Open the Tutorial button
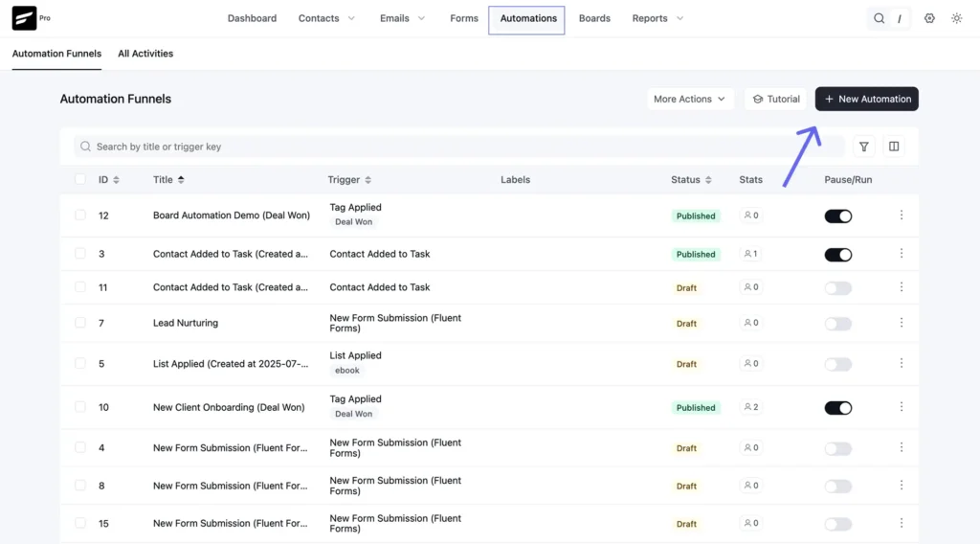 pyautogui.click(x=775, y=99)
